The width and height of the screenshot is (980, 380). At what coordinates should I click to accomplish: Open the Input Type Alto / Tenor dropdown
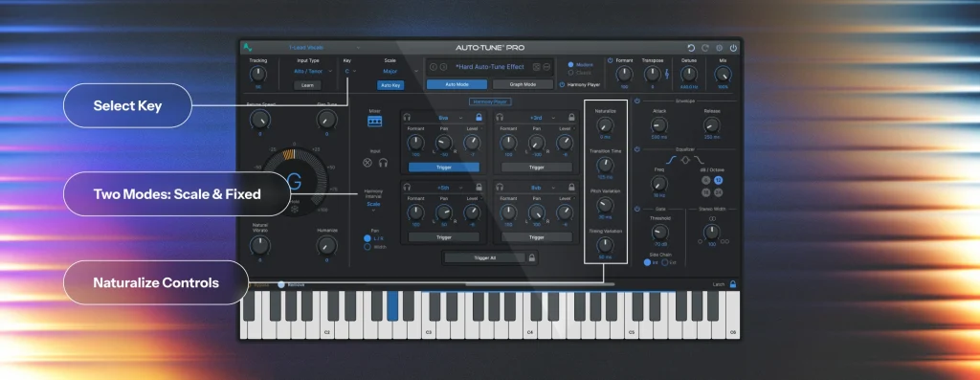click(x=313, y=71)
